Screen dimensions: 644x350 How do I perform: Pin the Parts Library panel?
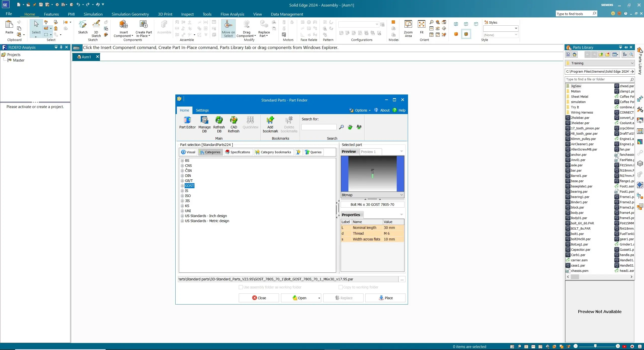pos(626,47)
